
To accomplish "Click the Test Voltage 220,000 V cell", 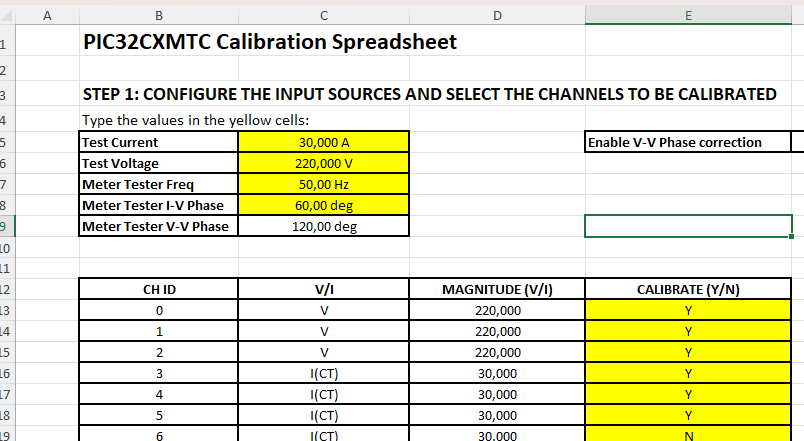I will 324,163.
